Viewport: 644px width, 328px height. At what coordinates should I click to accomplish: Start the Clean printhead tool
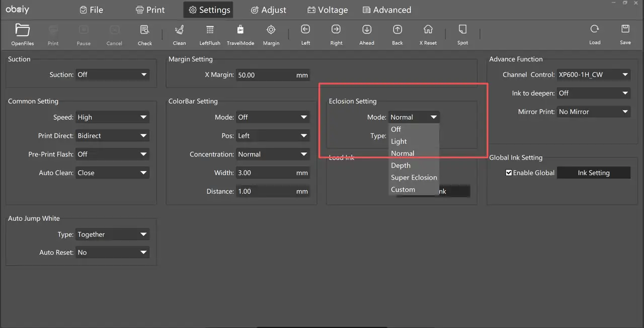pos(179,30)
